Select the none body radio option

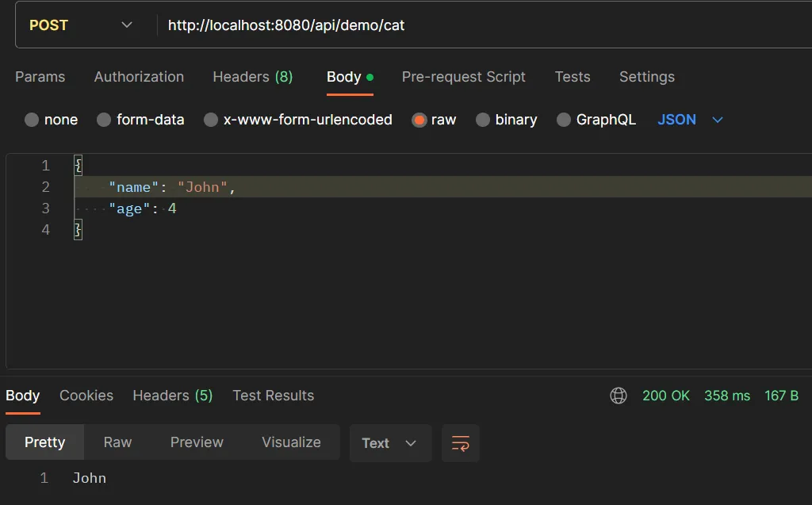(x=32, y=120)
